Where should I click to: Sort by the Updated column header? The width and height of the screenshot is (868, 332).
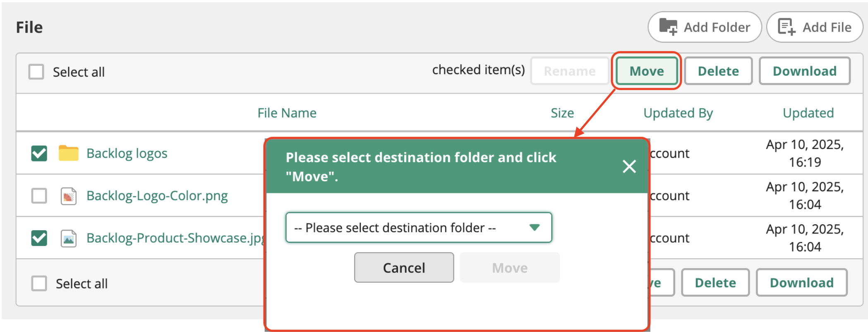[808, 113]
